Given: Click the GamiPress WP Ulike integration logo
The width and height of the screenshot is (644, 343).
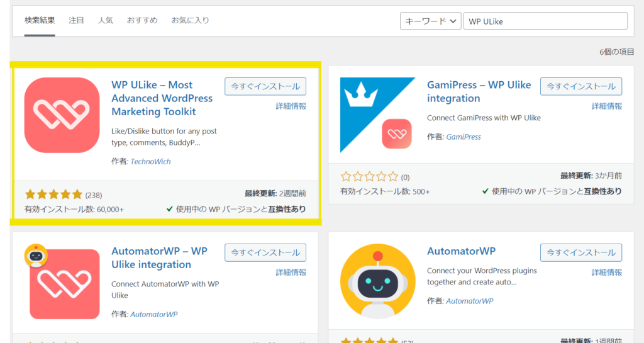Looking at the screenshot, I should [x=378, y=115].
